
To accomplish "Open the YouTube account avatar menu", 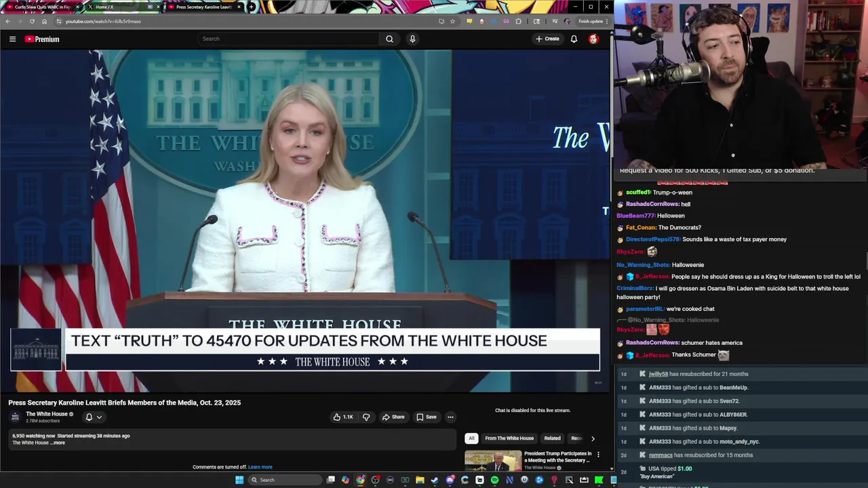I will tap(593, 39).
